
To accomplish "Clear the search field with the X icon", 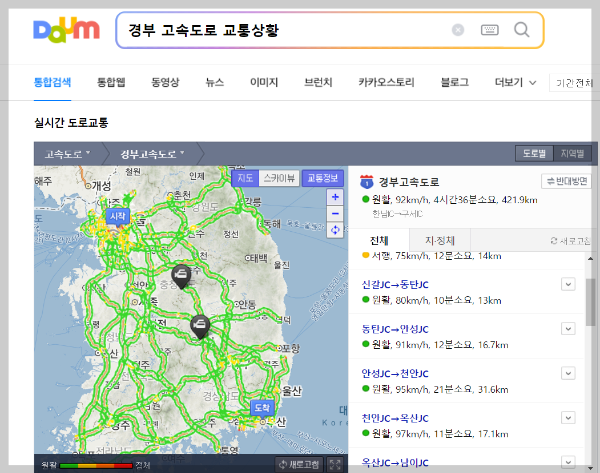I will 458,29.
